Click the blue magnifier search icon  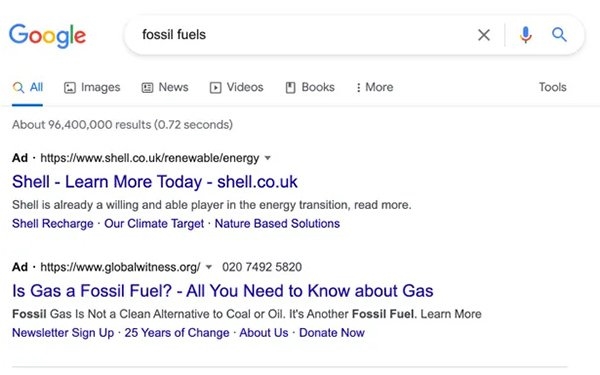[x=559, y=34]
